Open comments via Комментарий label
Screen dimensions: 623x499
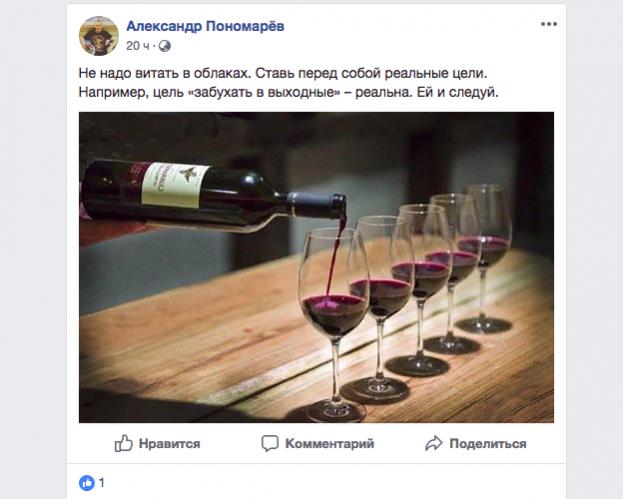(330, 443)
